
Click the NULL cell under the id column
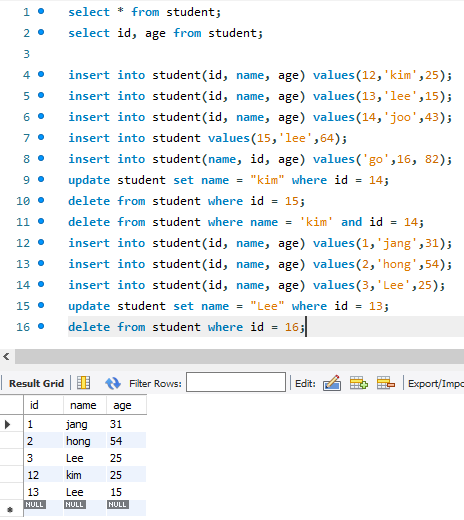[35, 504]
